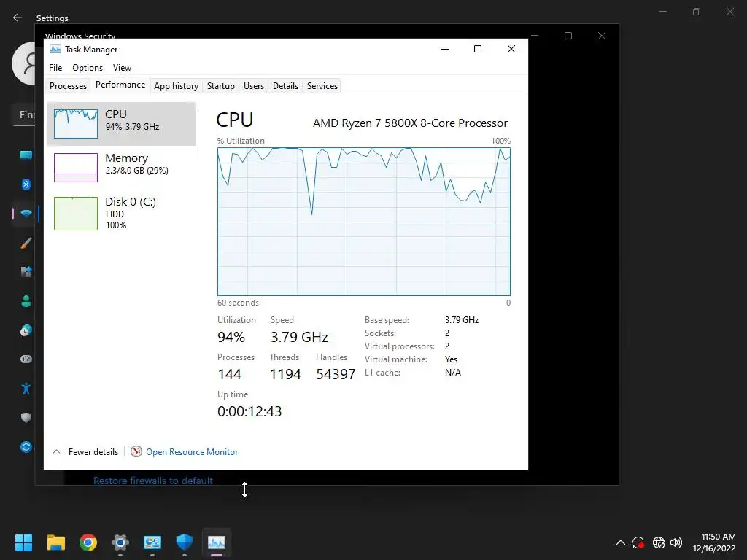Select Network wifi icon in Settings sidebar
This screenshot has width=747, height=560.
[26, 214]
